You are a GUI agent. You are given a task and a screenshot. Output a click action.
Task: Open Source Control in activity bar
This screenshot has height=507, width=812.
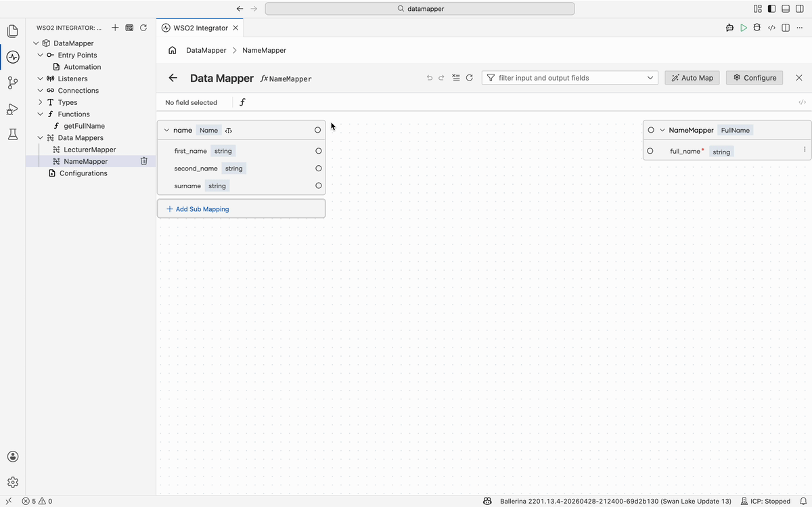click(12, 83)
